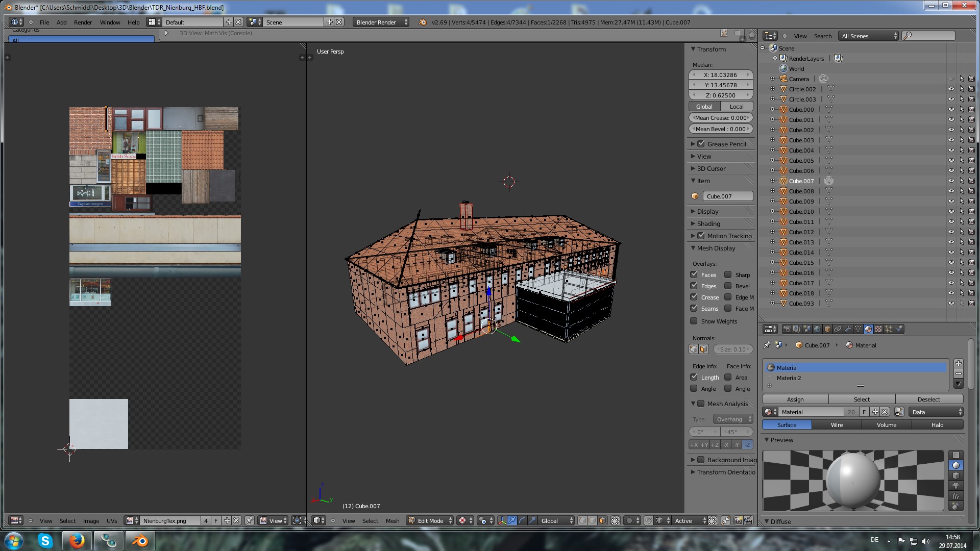This screenshot has width=980, height=551.
Task: Click the Mean Crease value slider
Action: coord(721,118)
